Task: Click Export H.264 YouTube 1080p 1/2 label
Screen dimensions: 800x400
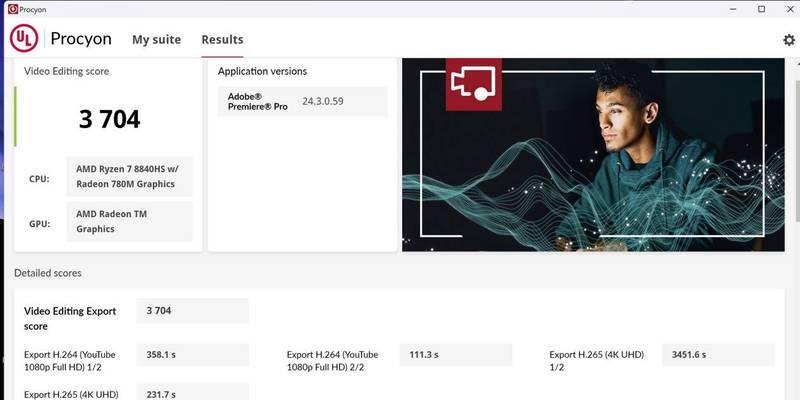Action: pyautogui.click(x=70, y=361)
